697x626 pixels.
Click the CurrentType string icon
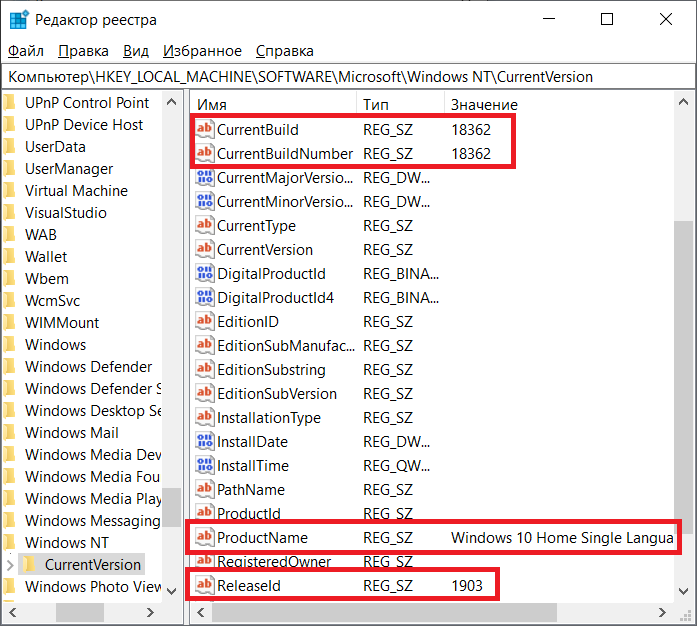(x=204, y=225)
